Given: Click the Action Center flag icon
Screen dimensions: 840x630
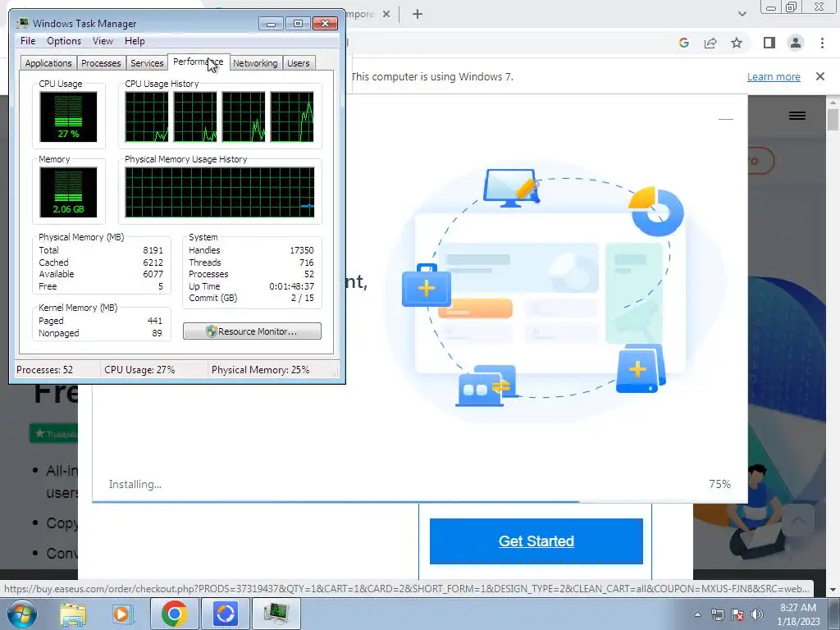Looking at the screenshot, I should (737, 614).
